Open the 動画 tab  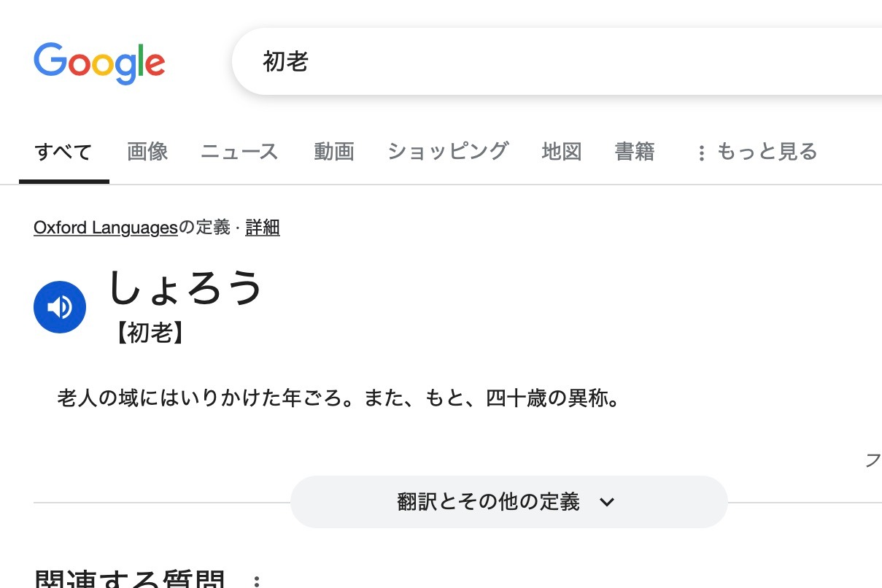(334, 152)
